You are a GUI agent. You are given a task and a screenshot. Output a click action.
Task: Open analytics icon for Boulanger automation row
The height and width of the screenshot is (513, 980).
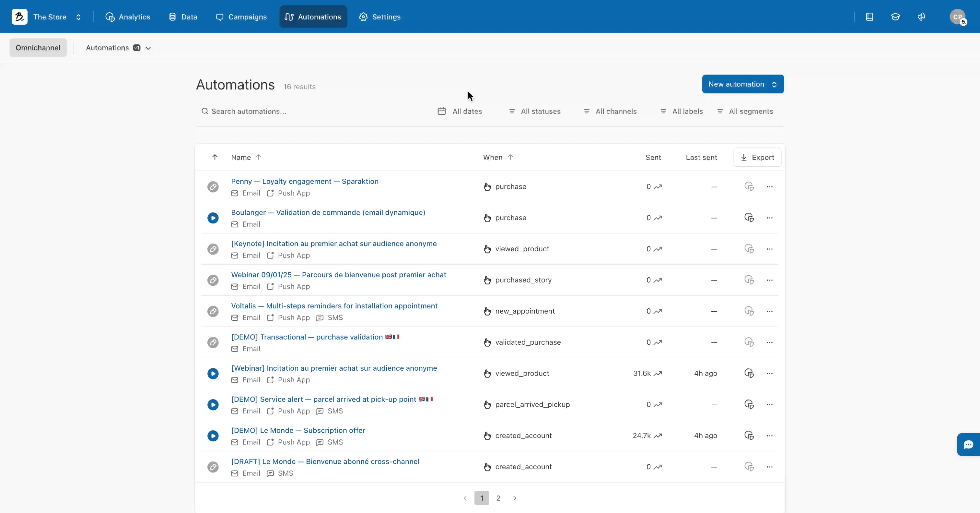tap(749, 218)
